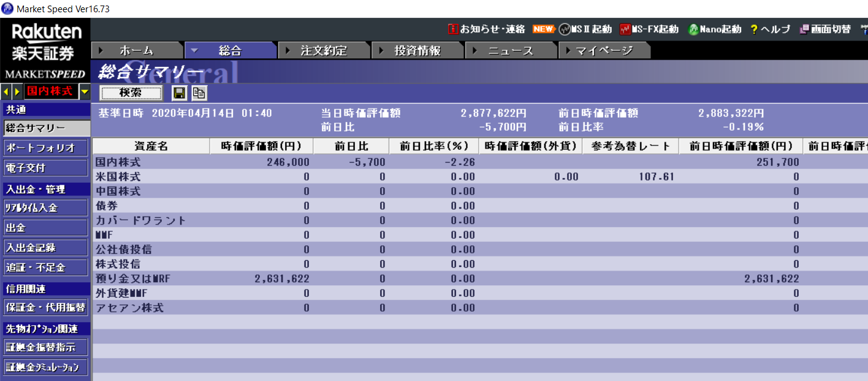Open ポートフォリオ in the sidebar
The image size is (868, 381).
point(45,148)
